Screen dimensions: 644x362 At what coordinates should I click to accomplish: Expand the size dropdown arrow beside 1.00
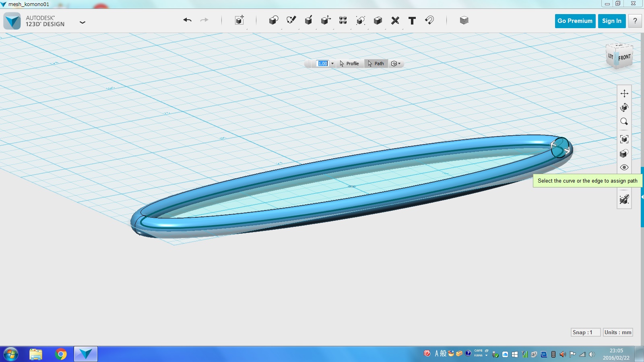pos(332,64)
